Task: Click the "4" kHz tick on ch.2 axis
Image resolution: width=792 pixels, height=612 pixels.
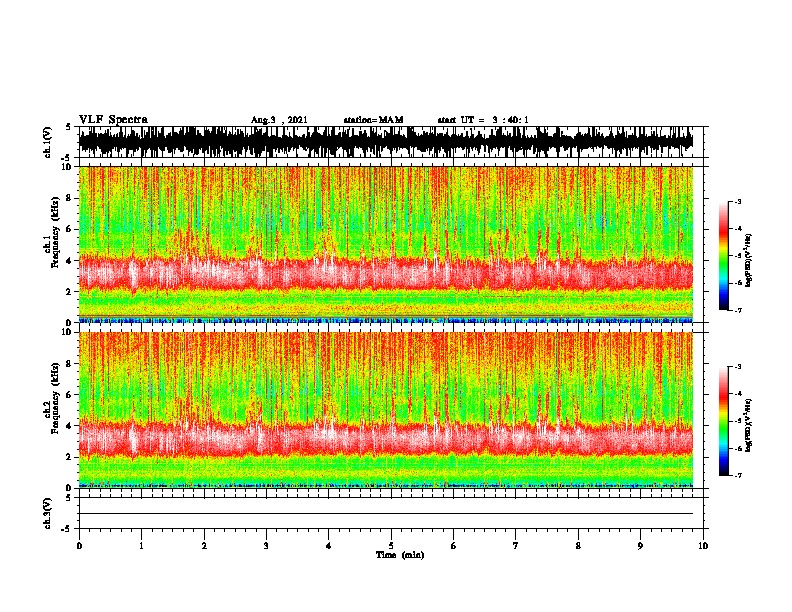Action: point(70,426)
